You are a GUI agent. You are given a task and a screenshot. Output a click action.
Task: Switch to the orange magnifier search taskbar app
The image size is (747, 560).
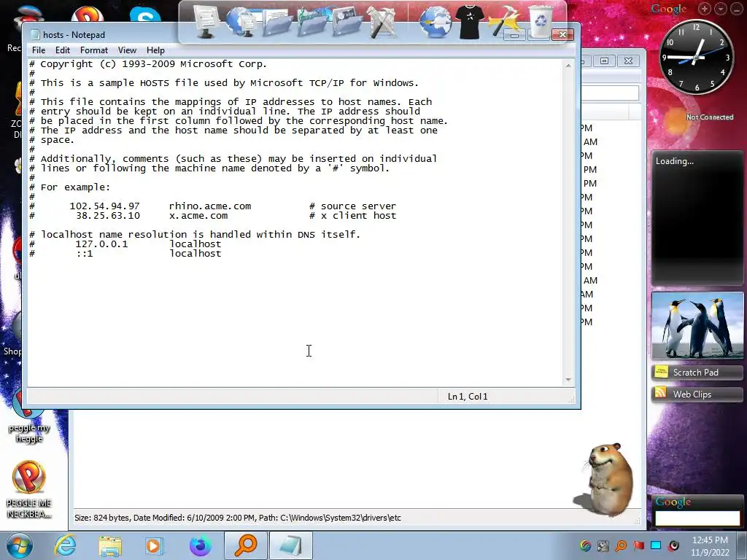245,545
